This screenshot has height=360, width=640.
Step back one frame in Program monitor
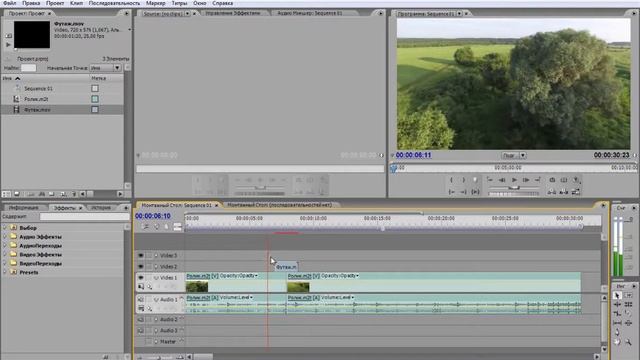click(x=502, y=180)
